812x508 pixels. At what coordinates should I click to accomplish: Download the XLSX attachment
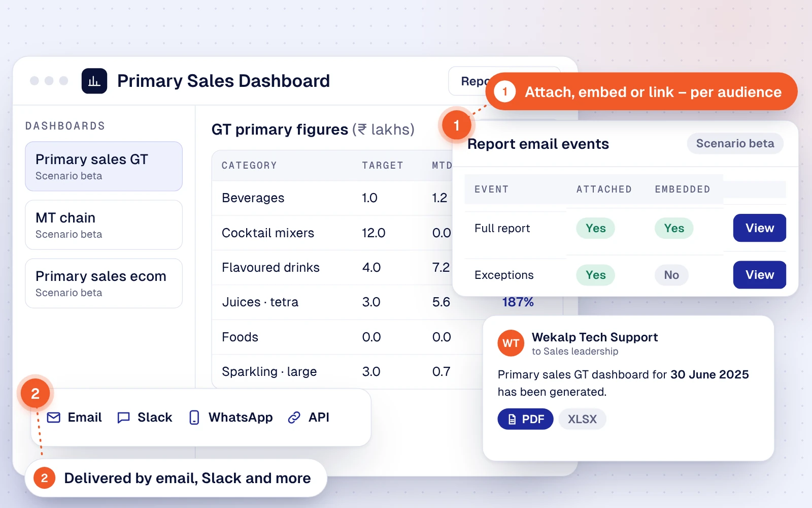pyautogui.click(x=582, y=419)
